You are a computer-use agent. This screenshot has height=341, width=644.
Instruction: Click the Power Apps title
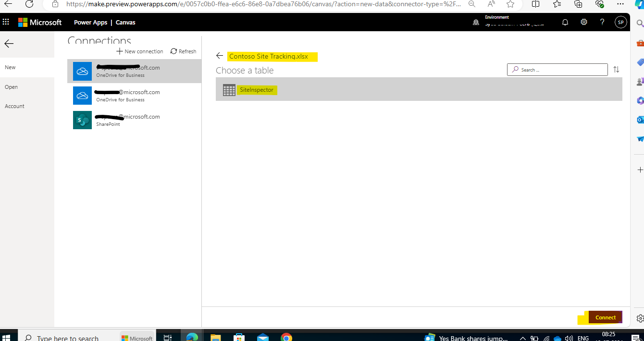coord(90,23)
